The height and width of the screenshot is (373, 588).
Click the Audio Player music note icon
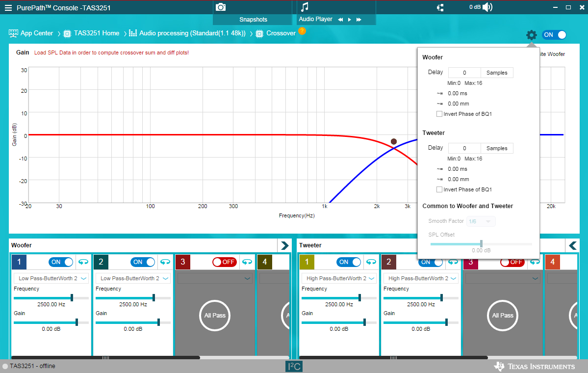click(x=305, y=7)
